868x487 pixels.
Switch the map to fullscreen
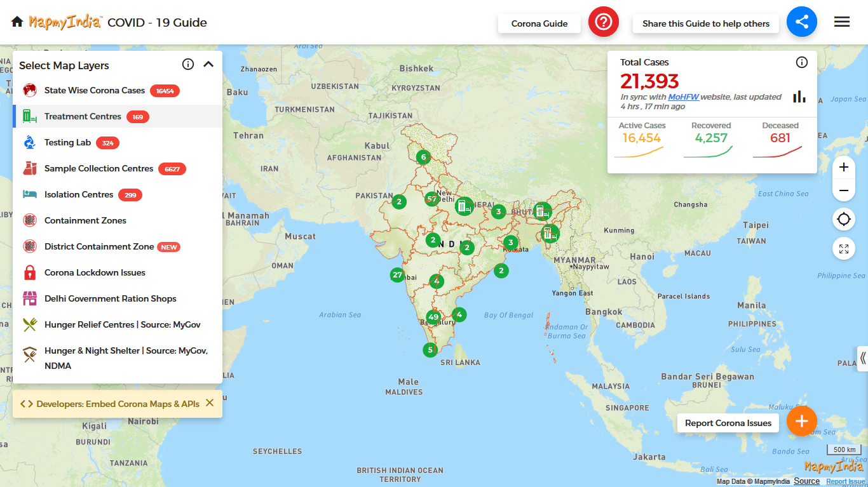click(844, 249)
